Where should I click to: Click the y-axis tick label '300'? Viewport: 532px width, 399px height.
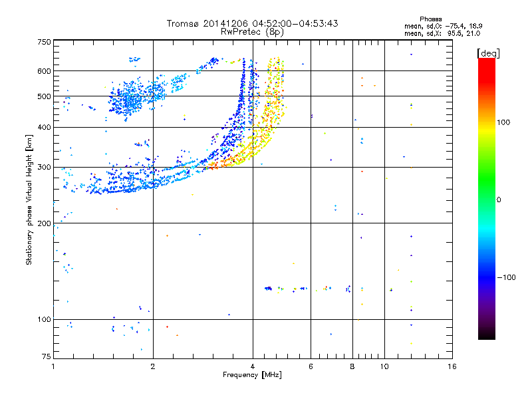click(x=44, y=168)
